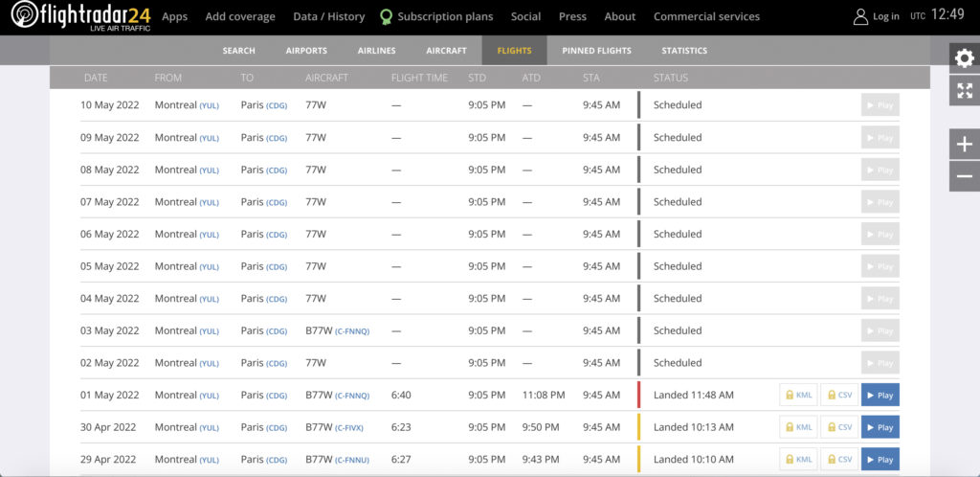Zoom out with the minus icon

[x=964, y=176]
